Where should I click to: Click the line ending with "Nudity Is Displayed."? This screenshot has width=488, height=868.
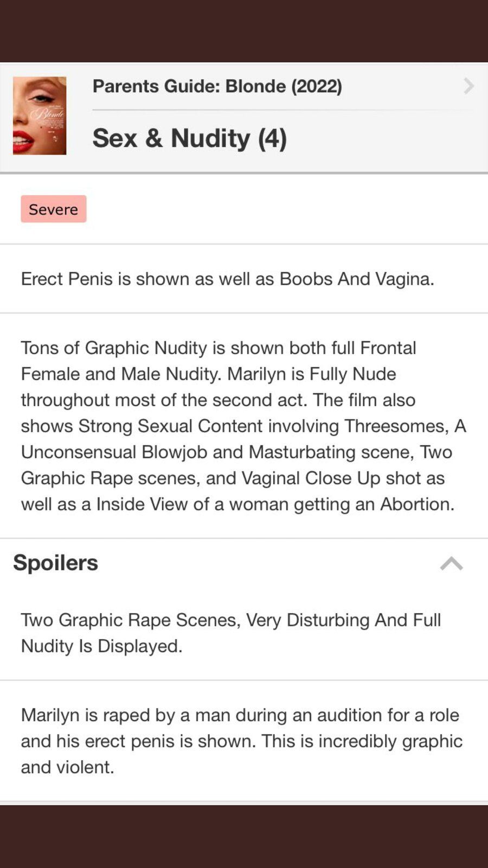click(x=102, y=646)
